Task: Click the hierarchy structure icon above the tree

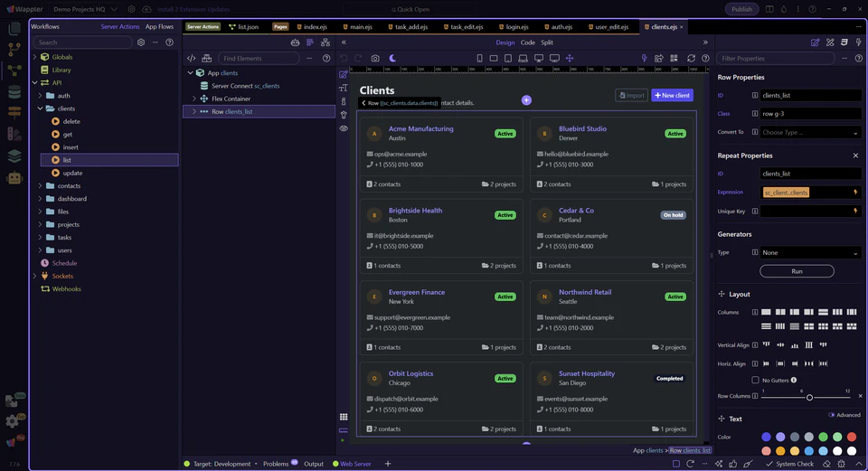Action: 325,42
